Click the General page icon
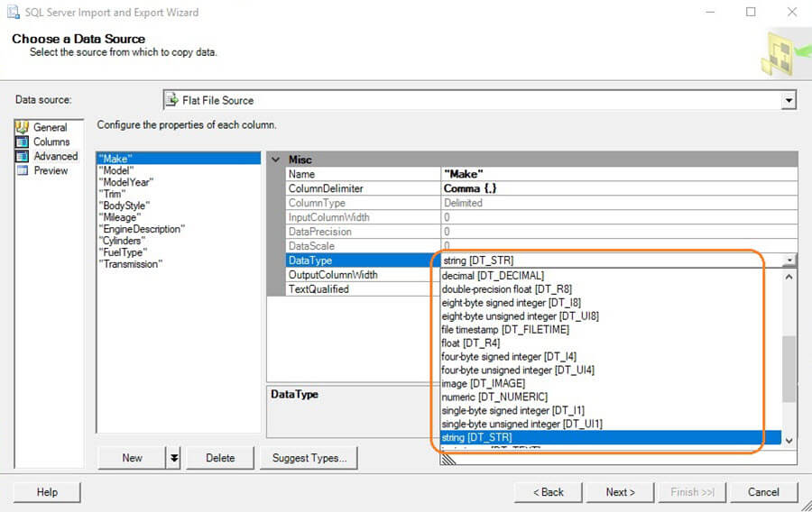 tap(23, 127)
